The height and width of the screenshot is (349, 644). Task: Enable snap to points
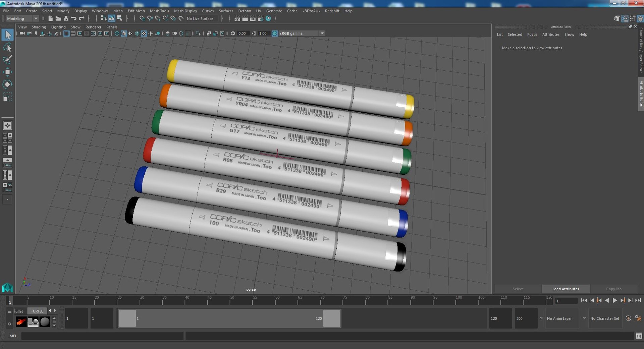158,18
